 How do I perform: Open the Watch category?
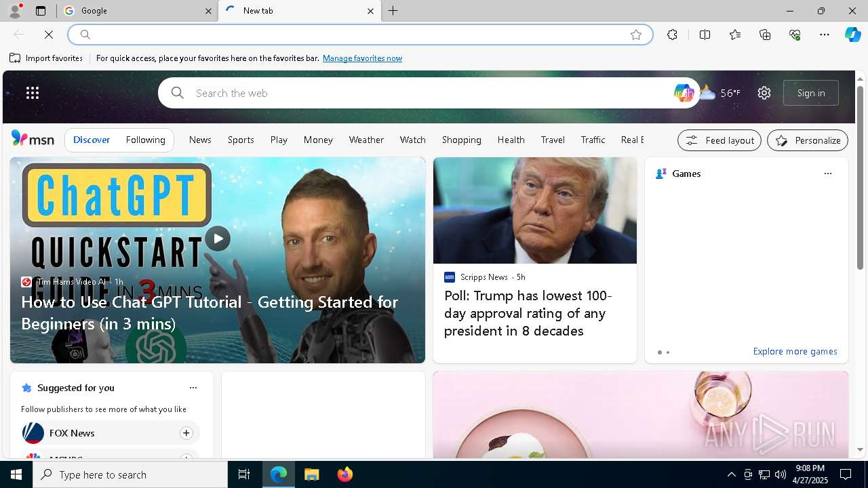tap(412, 140)
